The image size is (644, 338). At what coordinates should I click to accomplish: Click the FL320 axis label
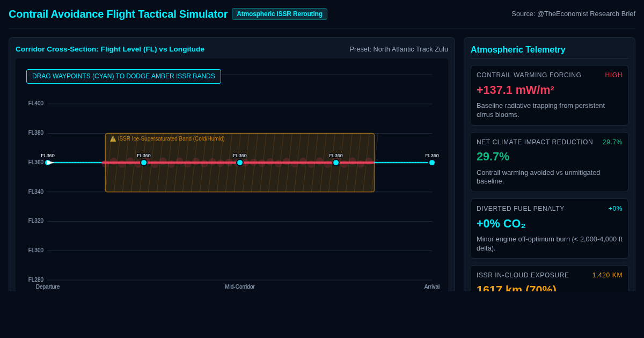point(36,221)
